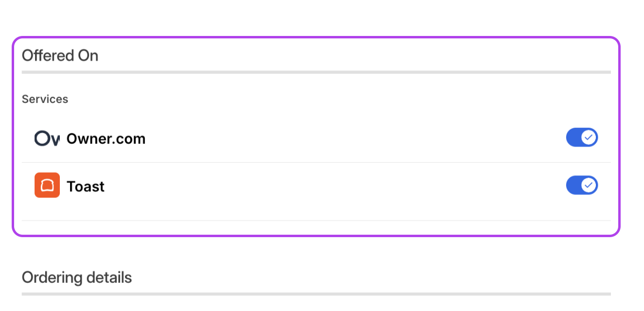
Task: Click the gray divider under Offered On
Action: [x=316, y=72]
